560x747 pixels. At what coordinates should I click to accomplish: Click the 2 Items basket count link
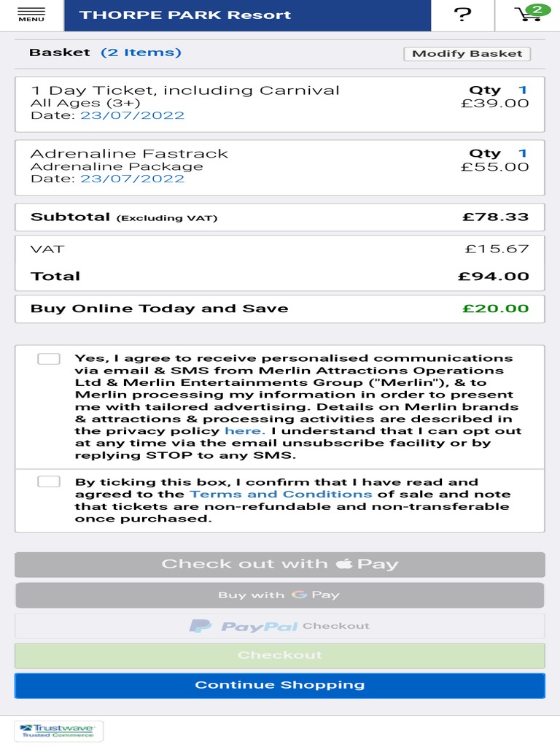click(141, 53)
